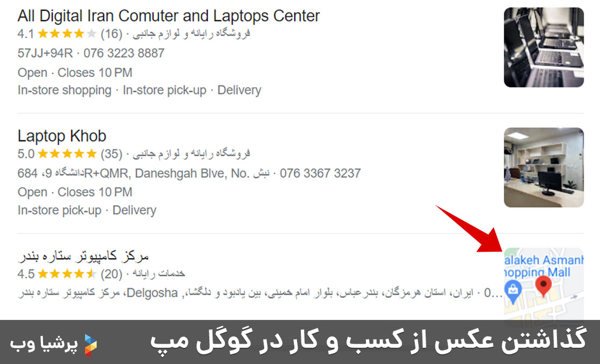View the laptops photo thumbnail of All Digital Iran
Viewport: 600px width, 364px height.
[x=543, y=47]
